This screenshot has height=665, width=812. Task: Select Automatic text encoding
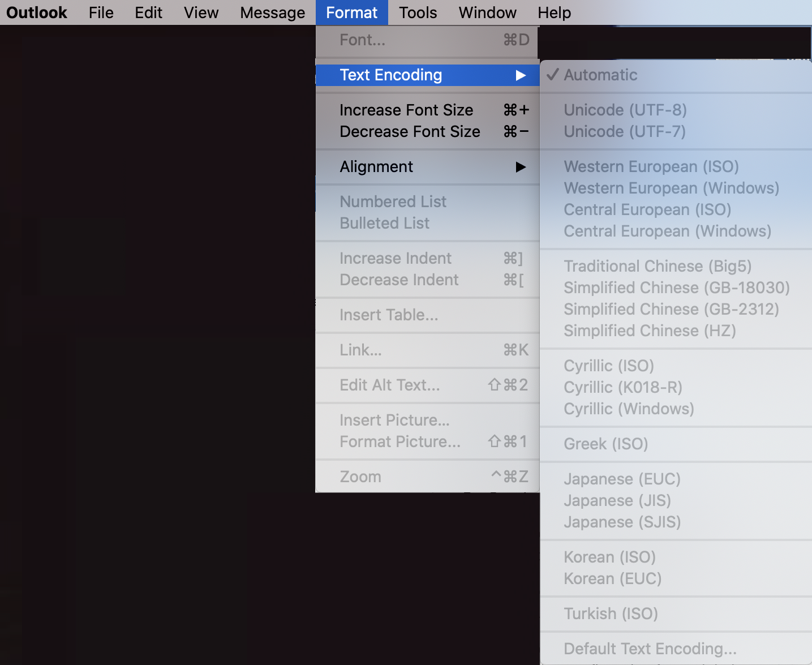600,75
